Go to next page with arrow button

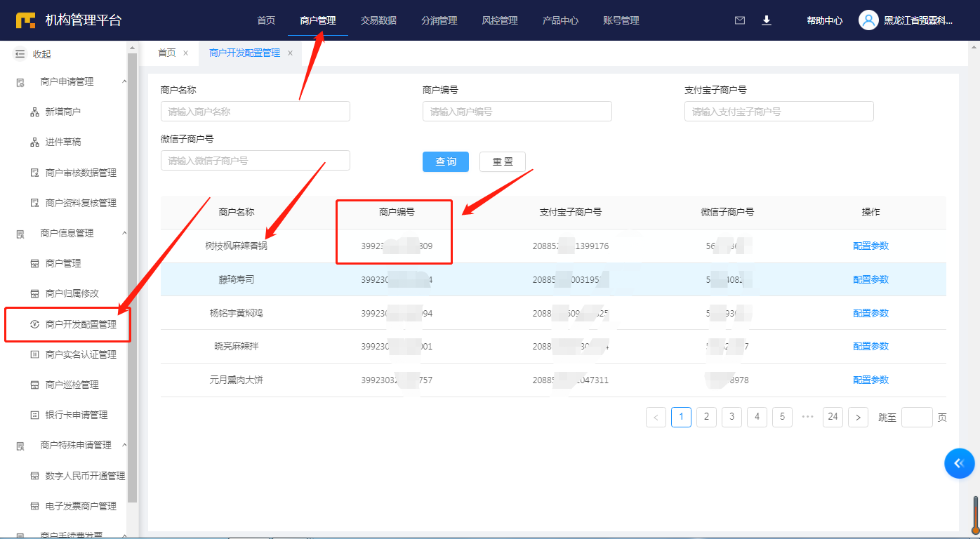pos(858,417)
